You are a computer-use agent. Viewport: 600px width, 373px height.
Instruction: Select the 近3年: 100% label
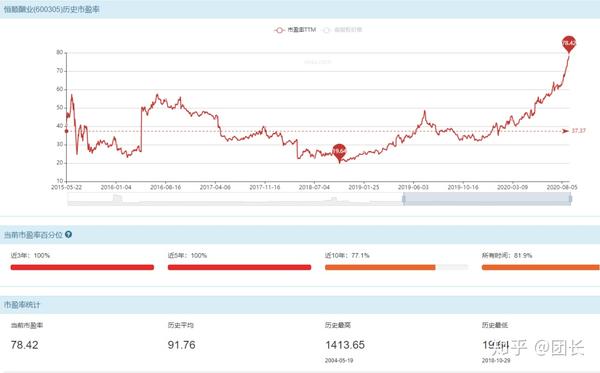coord(30,255)
